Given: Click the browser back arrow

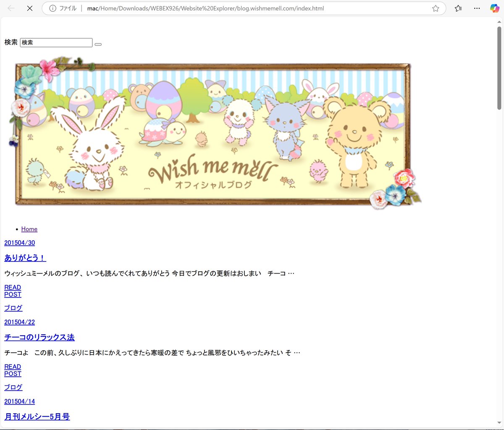Looking at the screenshot, I should click(11, 8).
